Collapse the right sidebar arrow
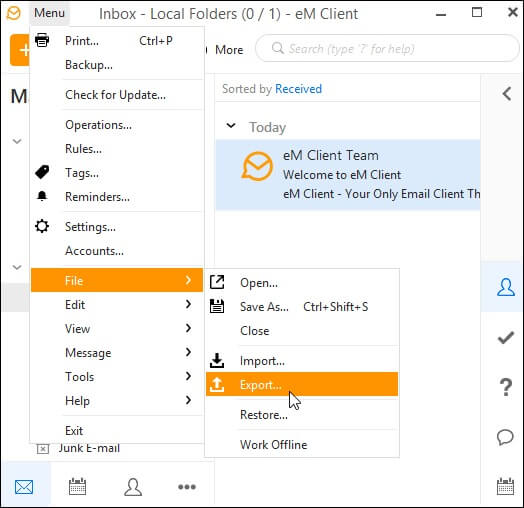The width and height of the screenshot is (524, 508). (x=507, y=94)
